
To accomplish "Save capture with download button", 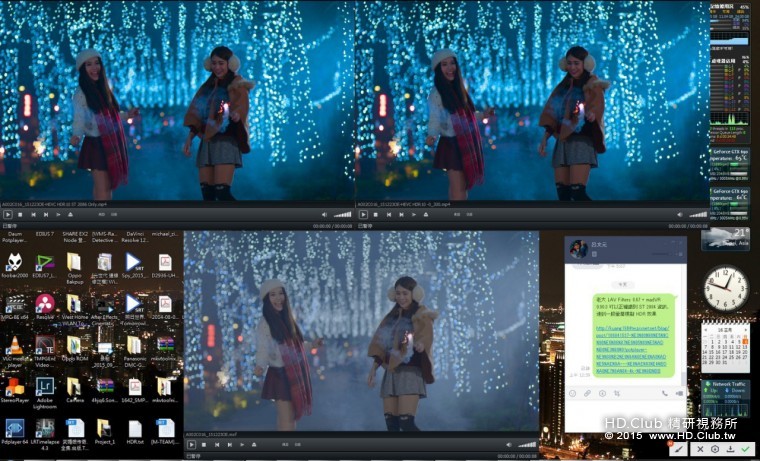I will (x=729, y=449).
